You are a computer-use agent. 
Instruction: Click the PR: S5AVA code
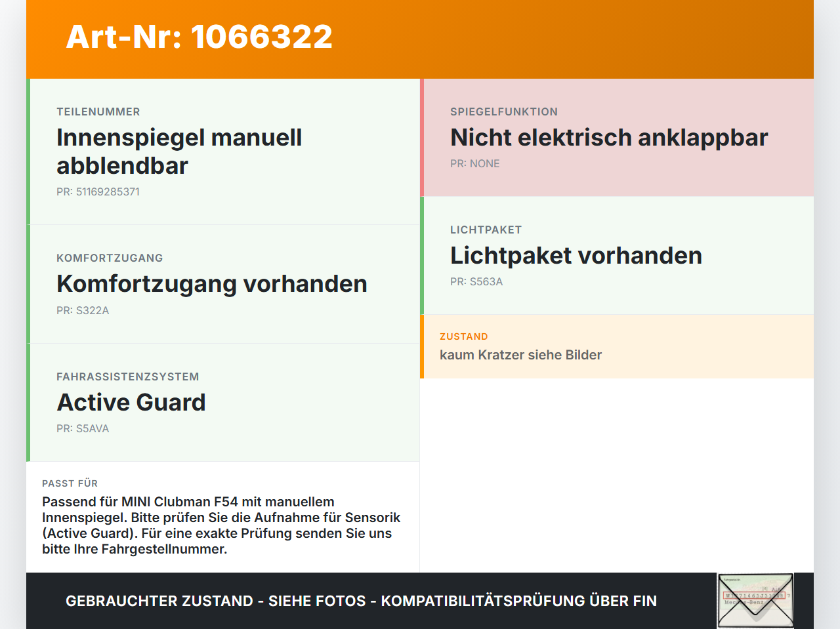(x=83, y=429)
